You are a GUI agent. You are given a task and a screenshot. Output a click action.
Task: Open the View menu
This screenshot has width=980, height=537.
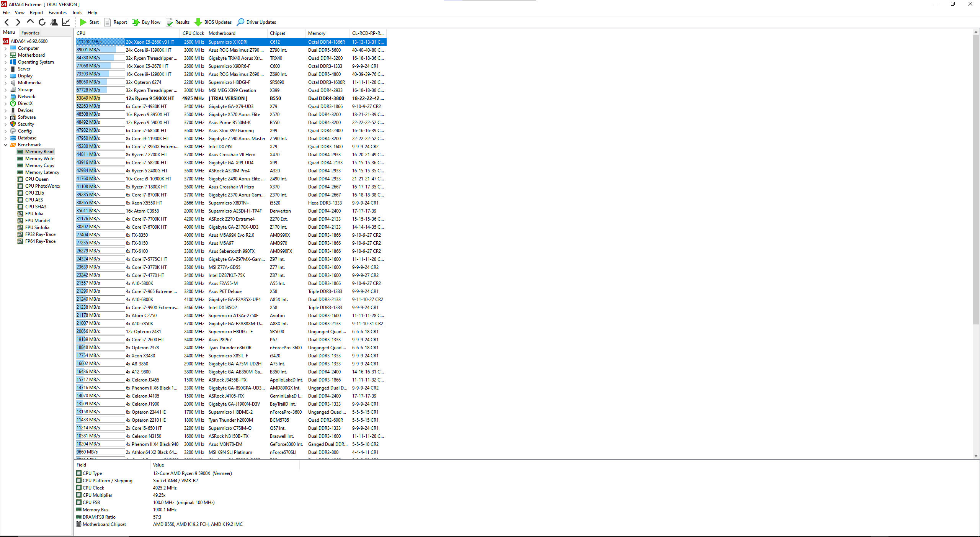(x=20, y=13)
